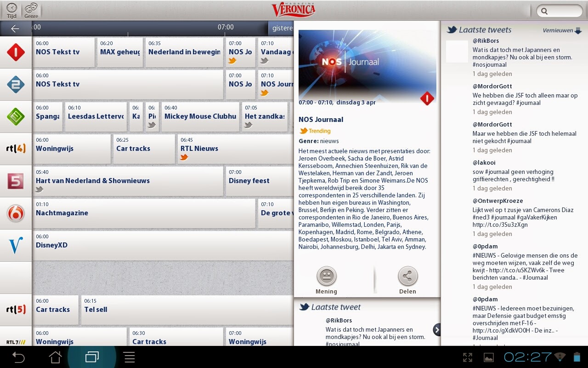Open the Tijd clock filter
The height and width of the screenshot is (368, 588).
pyautogui.click(x=11, y=10)
